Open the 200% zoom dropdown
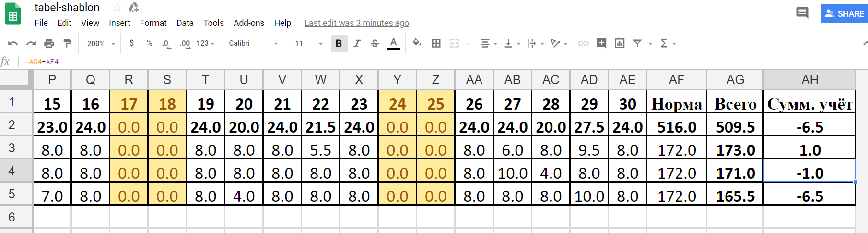Screen dimensions: 868x233 click(x=101, y=44)
